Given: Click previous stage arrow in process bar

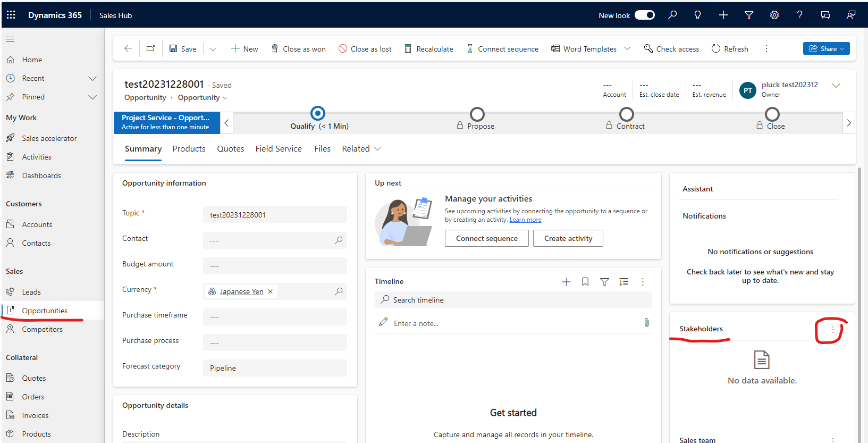Looking at the screenshot, I should pos(226,123).
